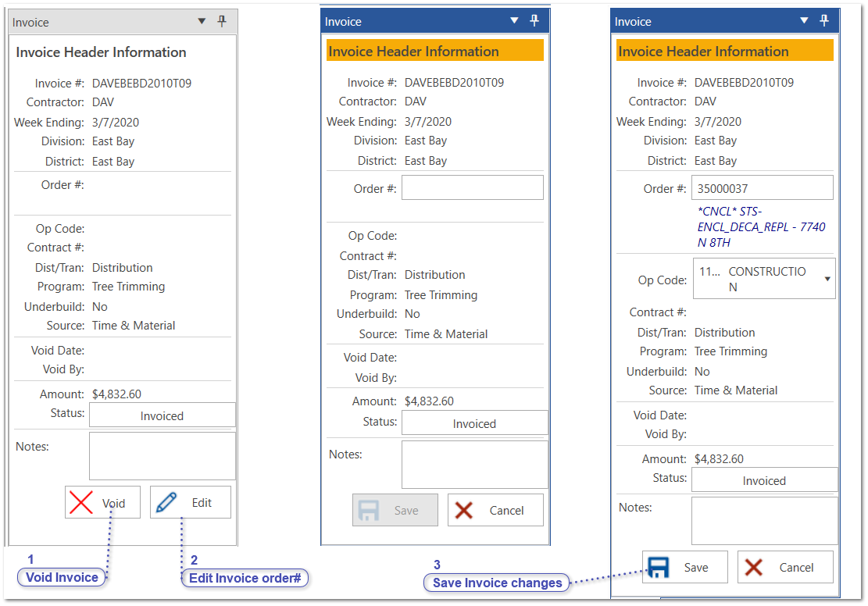Open header dropdown arrow above the empty Order # panel
868x606 pixels.
coord(514,21)
